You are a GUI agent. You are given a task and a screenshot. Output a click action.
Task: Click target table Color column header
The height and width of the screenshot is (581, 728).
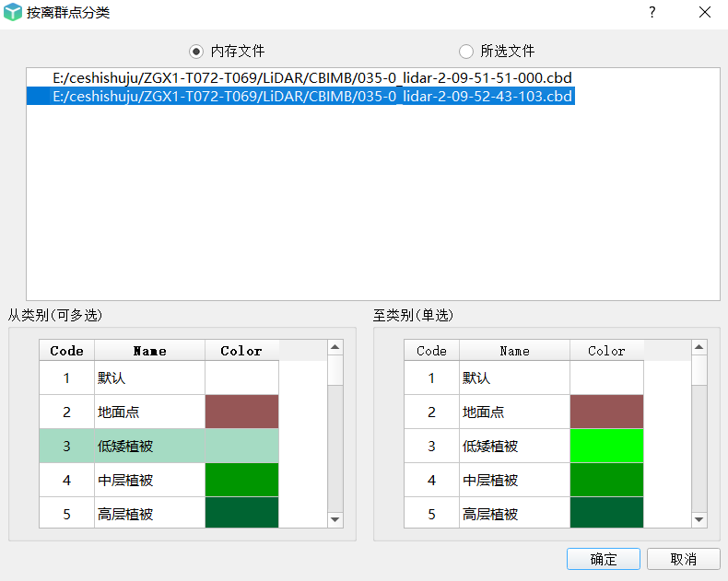point(606,351)
